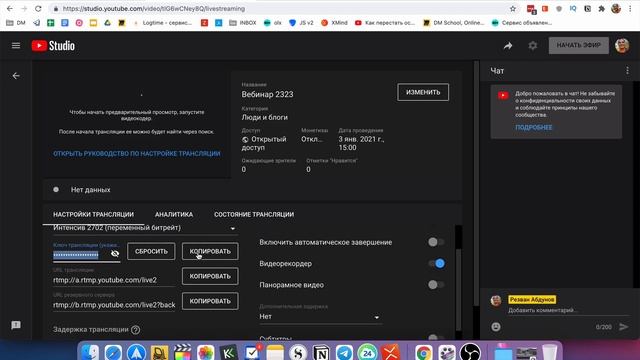640x360 pixels.
Task: Open the emoji picker in chat
Action: click(x=496, y=327)
